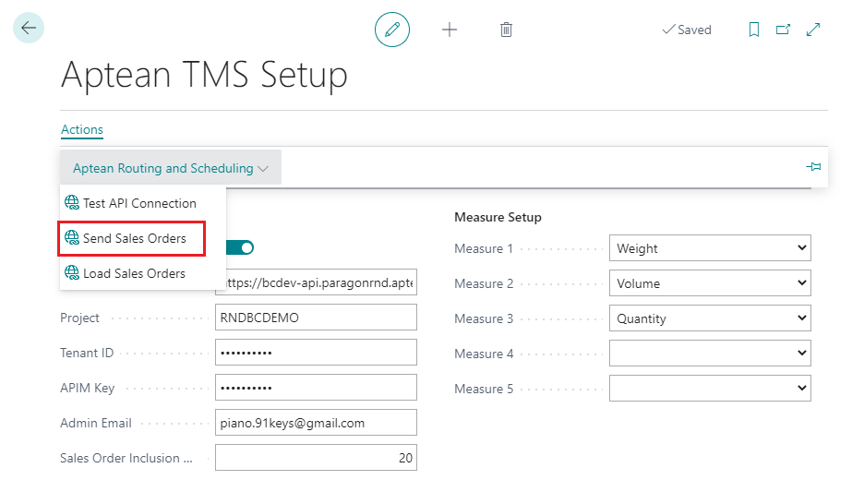Click the bookmark icon
The width and height of the screenshot is (864, 504).
754,30
